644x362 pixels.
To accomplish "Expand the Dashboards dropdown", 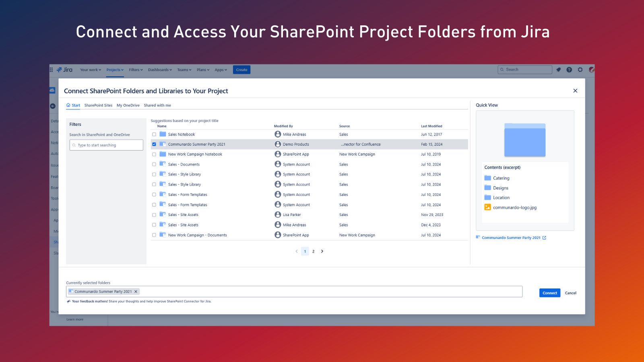I will [160, 70].
